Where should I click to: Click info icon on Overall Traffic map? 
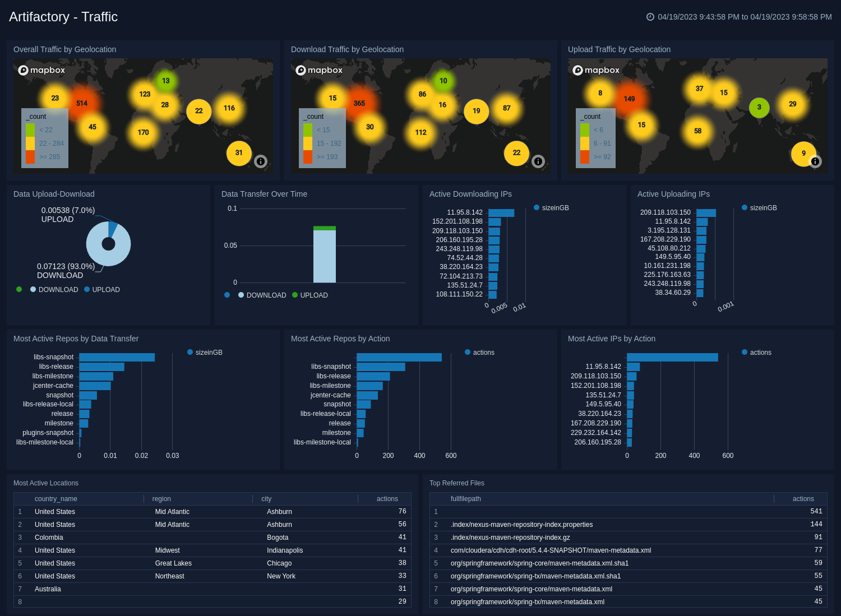(x=261, y=161)
